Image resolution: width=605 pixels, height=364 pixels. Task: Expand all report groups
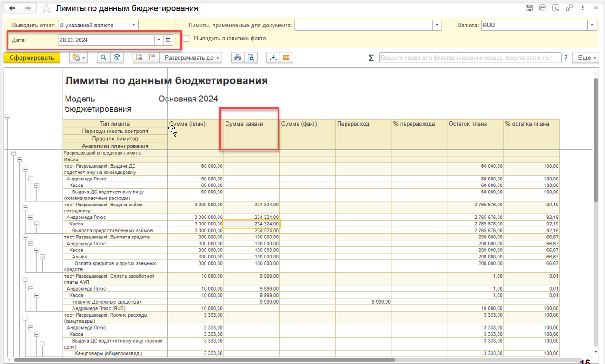[x=139, y=58]
